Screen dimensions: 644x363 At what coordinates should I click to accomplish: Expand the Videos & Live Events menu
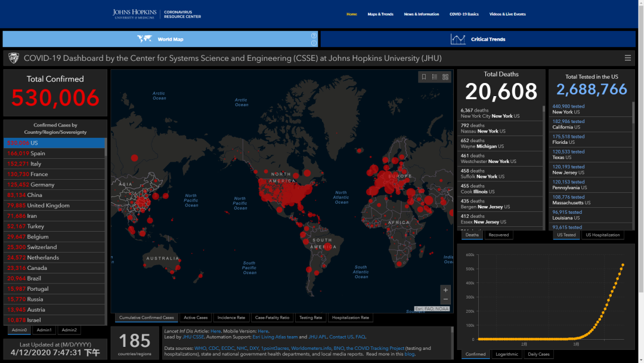(507, 14)
